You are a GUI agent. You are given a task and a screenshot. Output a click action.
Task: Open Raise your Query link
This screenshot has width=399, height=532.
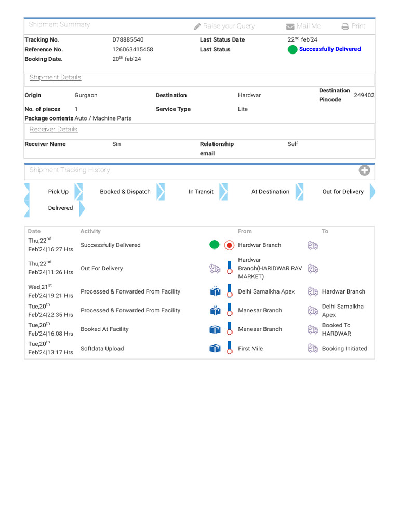coord(229,26)
